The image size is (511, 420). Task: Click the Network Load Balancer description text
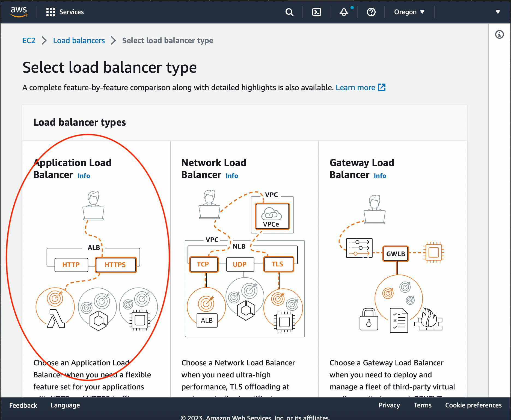[238, 377]
